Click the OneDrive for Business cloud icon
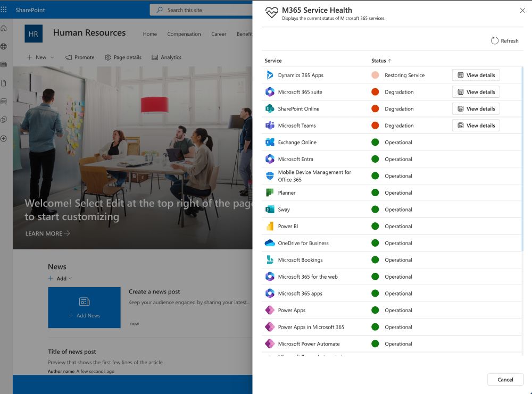The width and height of the screenshot is (532, 394). 270,243
